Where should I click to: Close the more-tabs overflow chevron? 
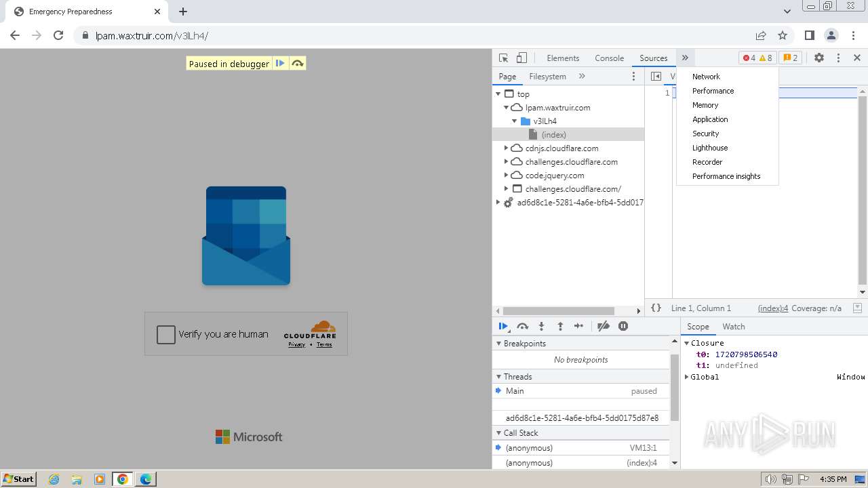coord(685,58)
